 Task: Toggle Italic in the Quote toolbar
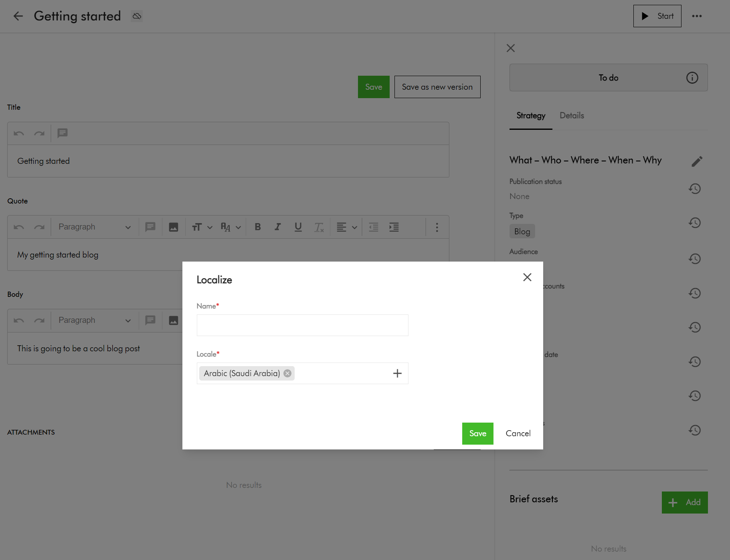coord(277,227)
